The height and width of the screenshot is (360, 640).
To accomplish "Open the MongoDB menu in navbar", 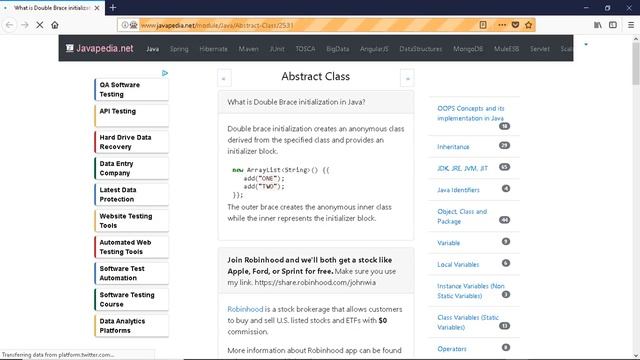I will click(468, 49).
